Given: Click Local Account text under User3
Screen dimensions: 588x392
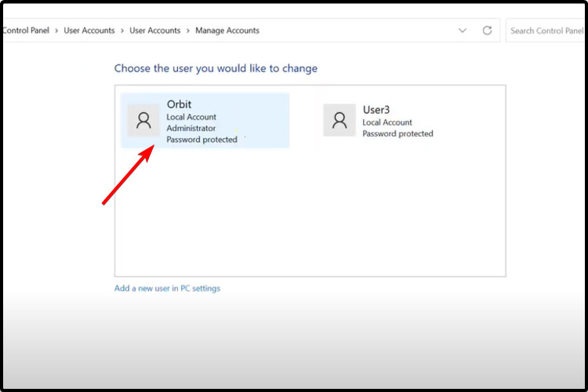Looking at the screenshot, I should [x=387, y=122].
